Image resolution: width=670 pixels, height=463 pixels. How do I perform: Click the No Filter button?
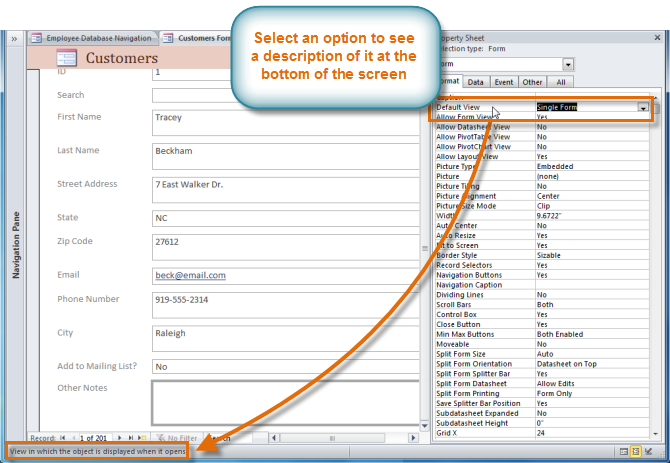coord(177,438)
